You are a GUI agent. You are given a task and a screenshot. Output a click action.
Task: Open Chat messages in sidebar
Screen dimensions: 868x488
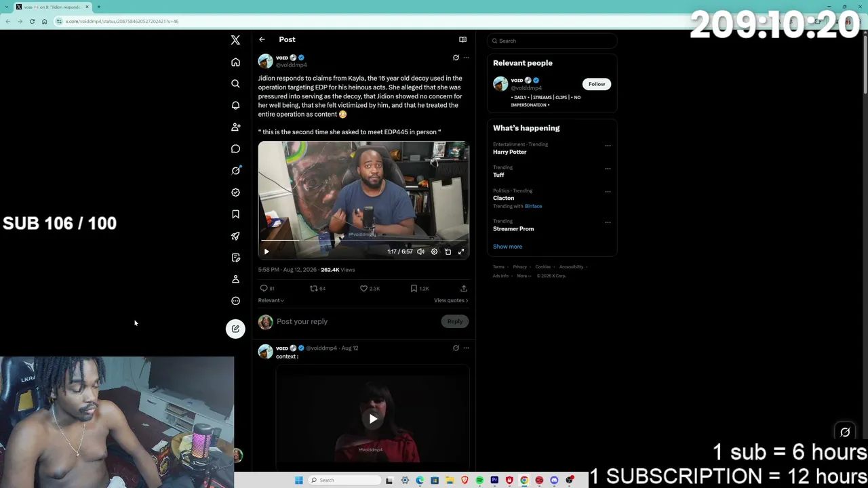click(235, 149)
